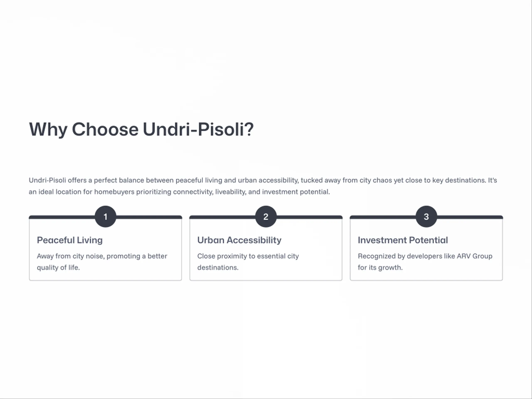Click the number 3 circle badge

[426, 217]
